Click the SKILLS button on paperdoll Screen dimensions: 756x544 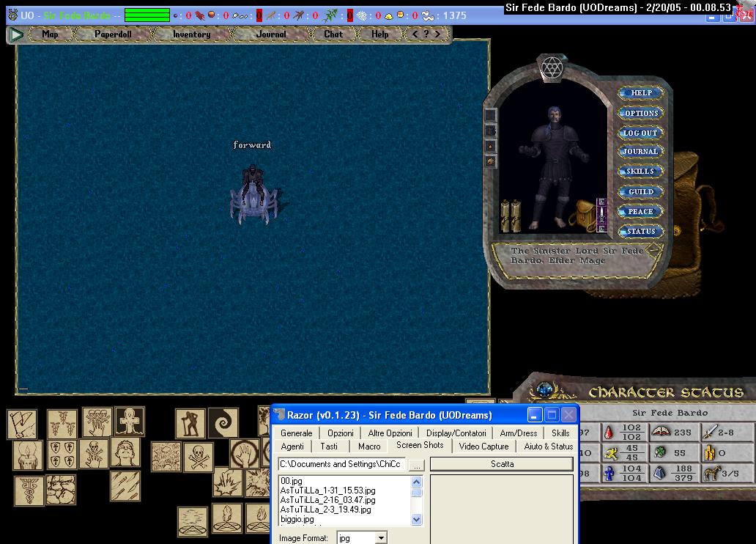pyautogui.click(x=641, y=172)
